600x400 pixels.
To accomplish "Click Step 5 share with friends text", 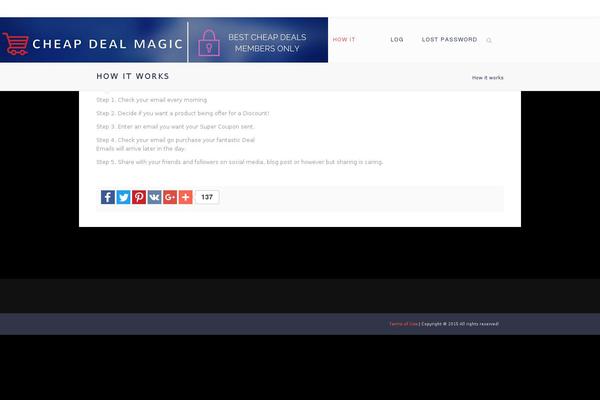I will [x=240, y=162].
